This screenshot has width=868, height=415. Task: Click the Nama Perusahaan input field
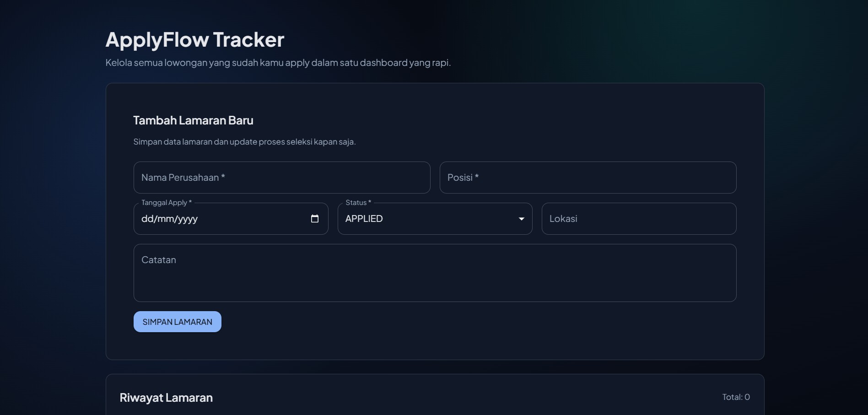[282, 178]
